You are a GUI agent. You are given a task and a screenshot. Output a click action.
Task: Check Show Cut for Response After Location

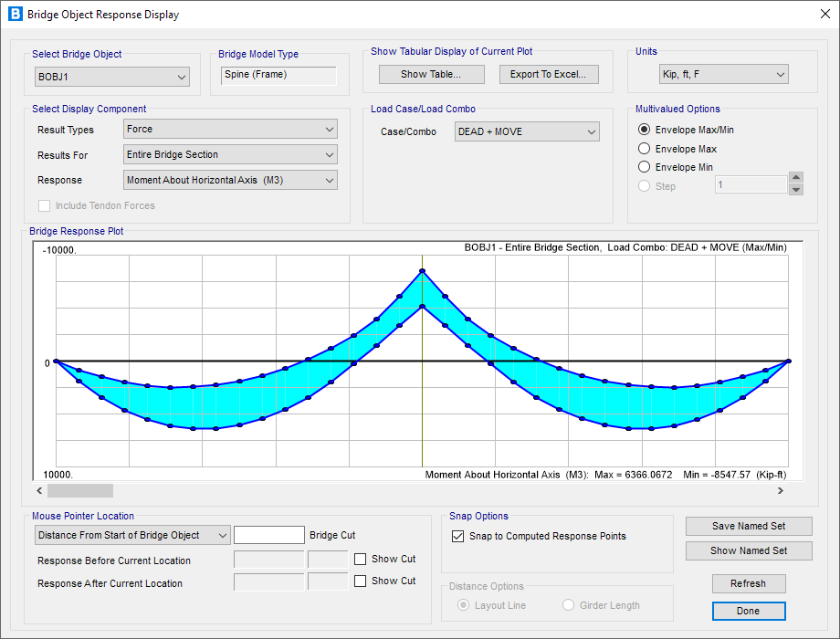point(361,581)
